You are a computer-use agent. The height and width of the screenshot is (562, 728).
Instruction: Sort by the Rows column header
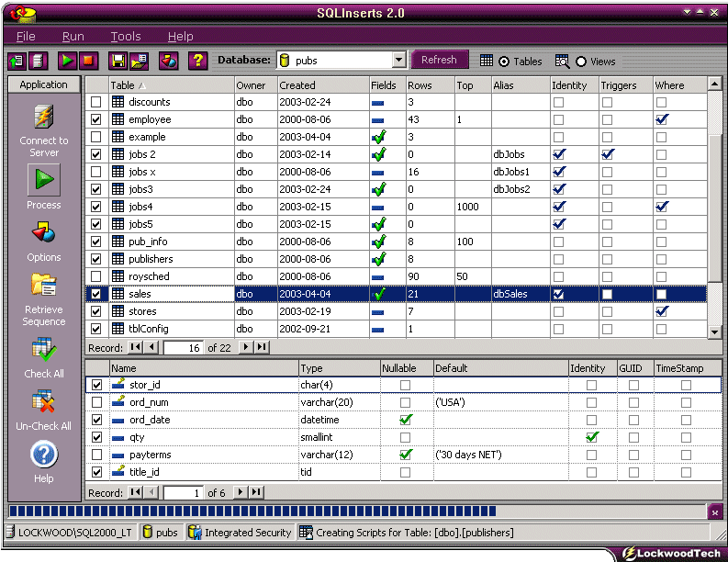pyautogui.click(x=430, y=85)
